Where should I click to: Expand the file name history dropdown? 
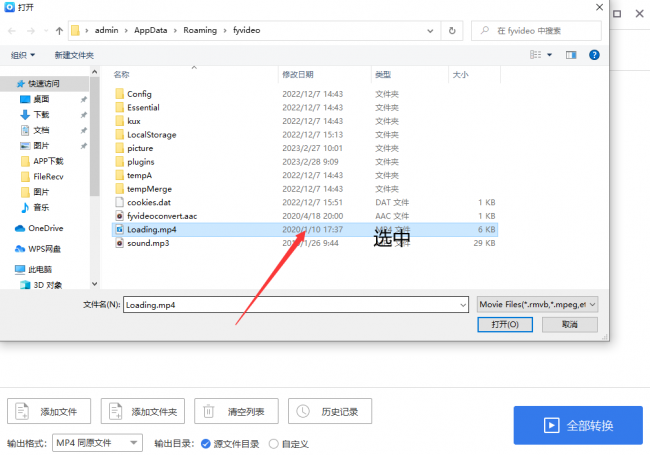pyautogui.click(x=463, y=305)
